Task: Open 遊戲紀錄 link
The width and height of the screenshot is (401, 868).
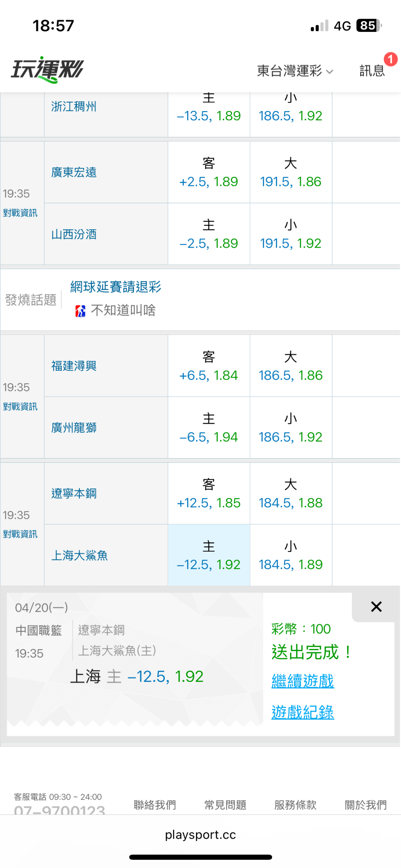Action: 303,712
